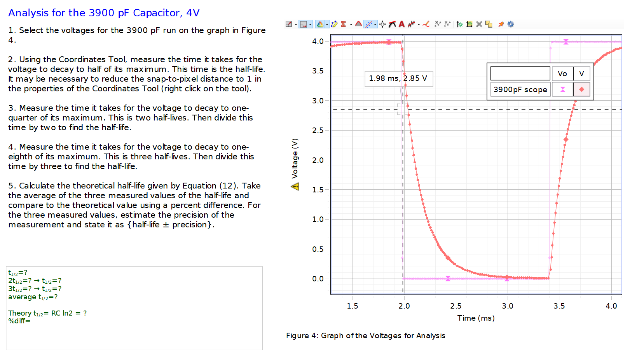644x363 pixels.
Task: Open the Linear Fit dropdown arrow
Action: click(x=375, y=24)
